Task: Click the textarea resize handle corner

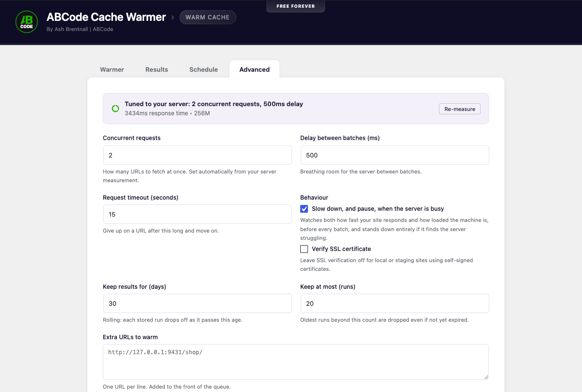Action: click(x=485, y=376)
